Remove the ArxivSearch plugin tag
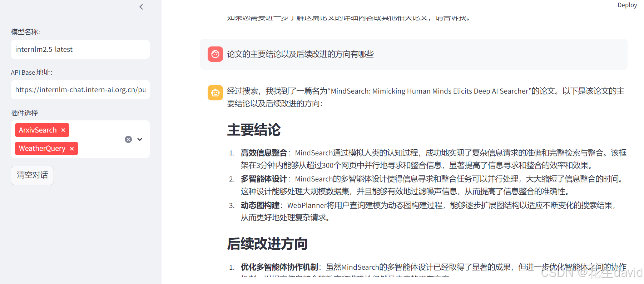 click(63, 130)
